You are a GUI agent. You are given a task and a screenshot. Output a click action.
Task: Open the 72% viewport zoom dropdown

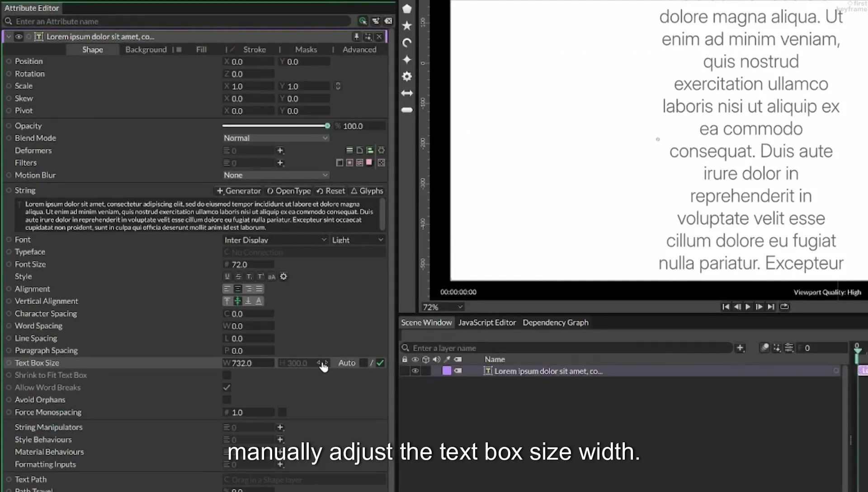(x=443, y=307)
